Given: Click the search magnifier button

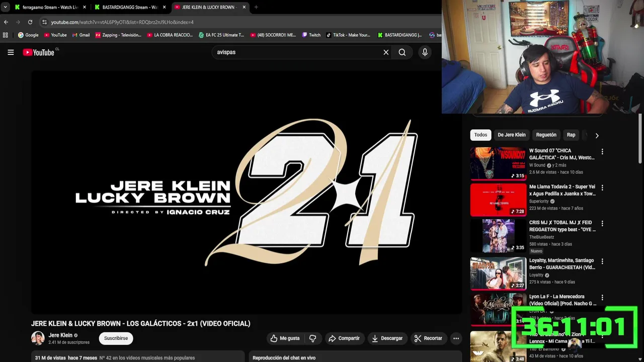Looking at the screenshot, I should coord(402,52).
